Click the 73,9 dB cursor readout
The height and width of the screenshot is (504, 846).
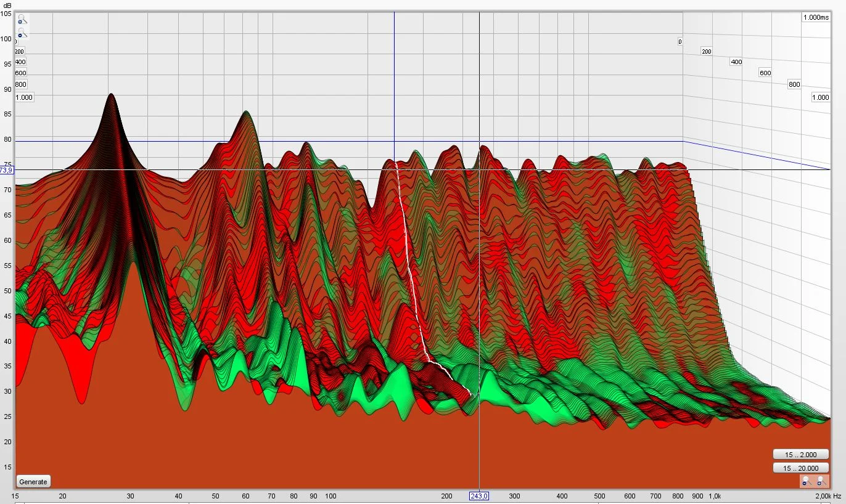7,169
